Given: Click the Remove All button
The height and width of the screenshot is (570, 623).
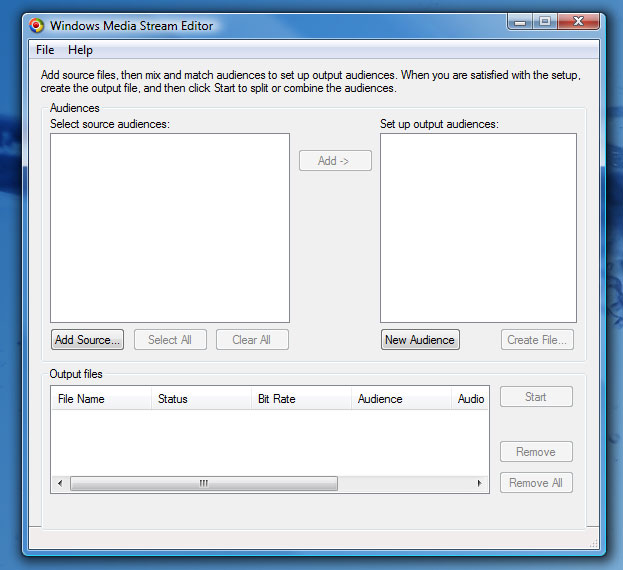Looking at the screenshot, I should (x=536, y=482).
